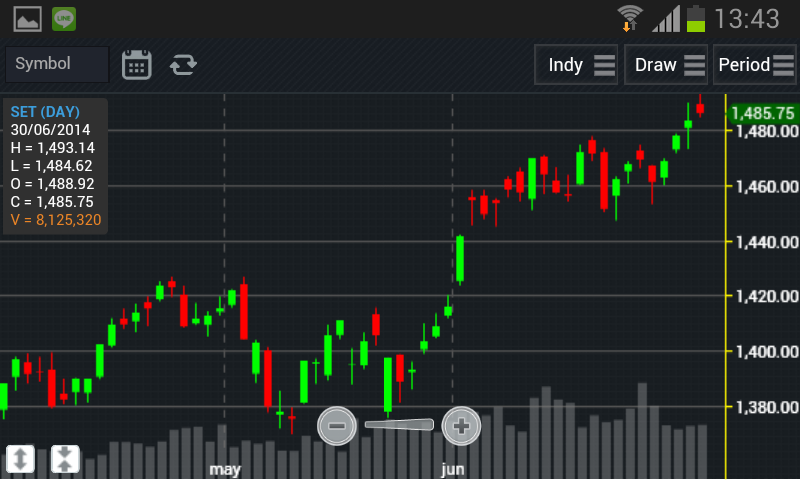800x480 pixels.
Task: Tap the 1,380.00 price axis label
Action: click(x=767, y=407)
